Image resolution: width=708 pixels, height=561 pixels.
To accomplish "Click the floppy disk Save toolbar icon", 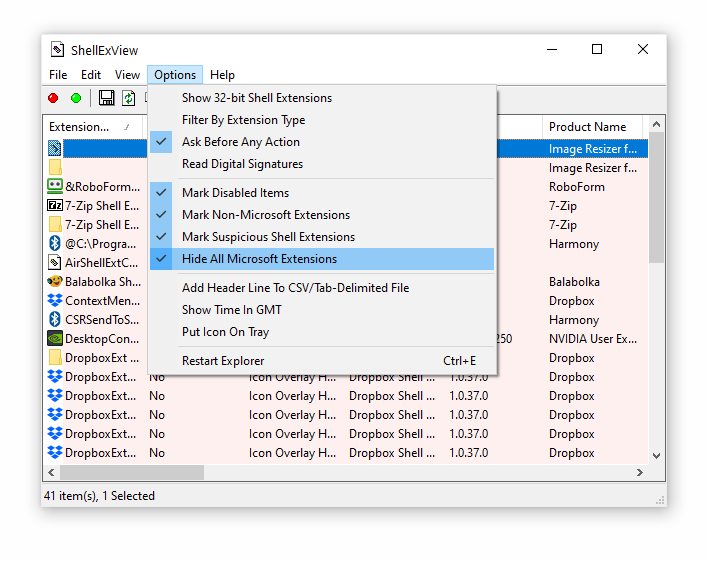I will click(x=107, y=98).
